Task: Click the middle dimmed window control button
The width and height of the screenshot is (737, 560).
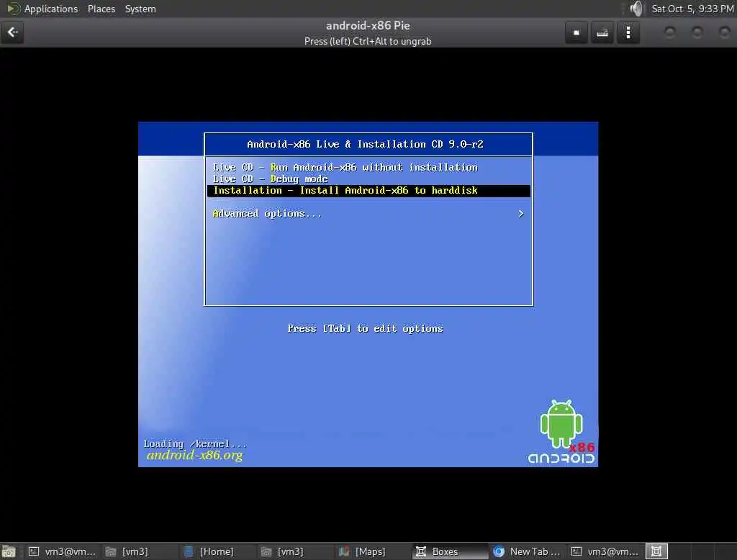Action: click(x=697, y=32)
